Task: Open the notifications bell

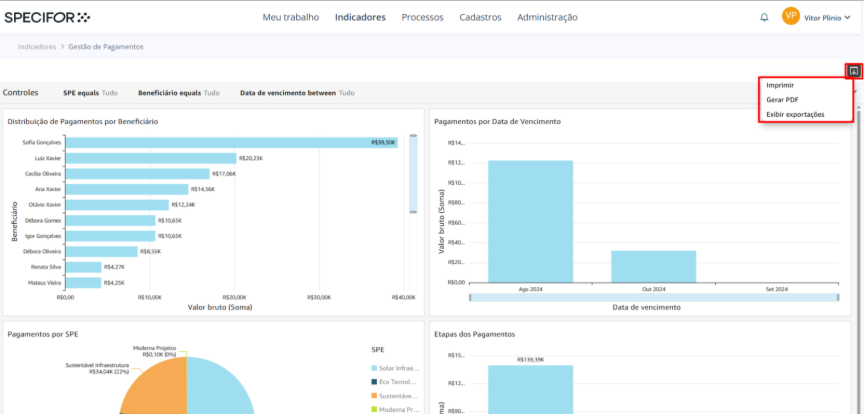Action: (x=764, y=17)
